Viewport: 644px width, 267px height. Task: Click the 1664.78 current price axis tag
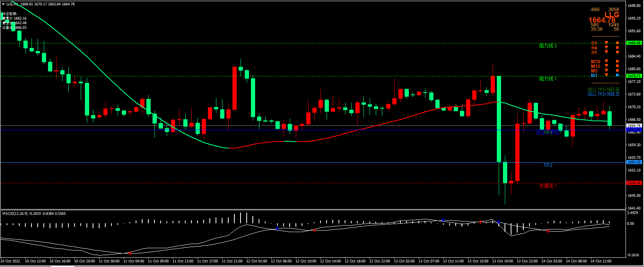[x=634, y=125]
